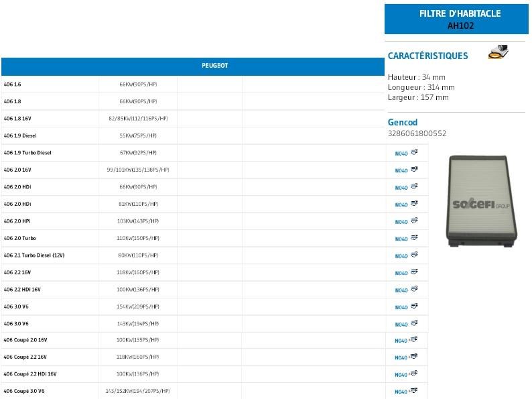Screen dimensions: 532x399
Task: Open N040 link in 406 Coupé 2.2 HDi 16V row
Action: pyautogui.click(x=401, y=375)
